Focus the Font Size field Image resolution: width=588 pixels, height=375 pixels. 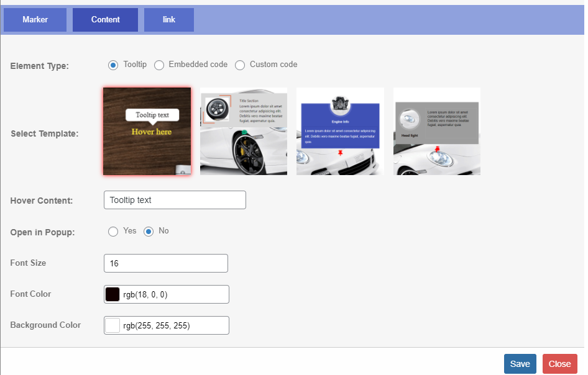(166, 263)
